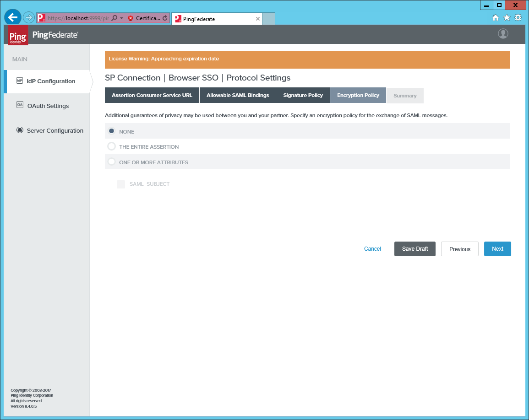Check the SAML_SUBJECT checkbox

coord(121,184)
